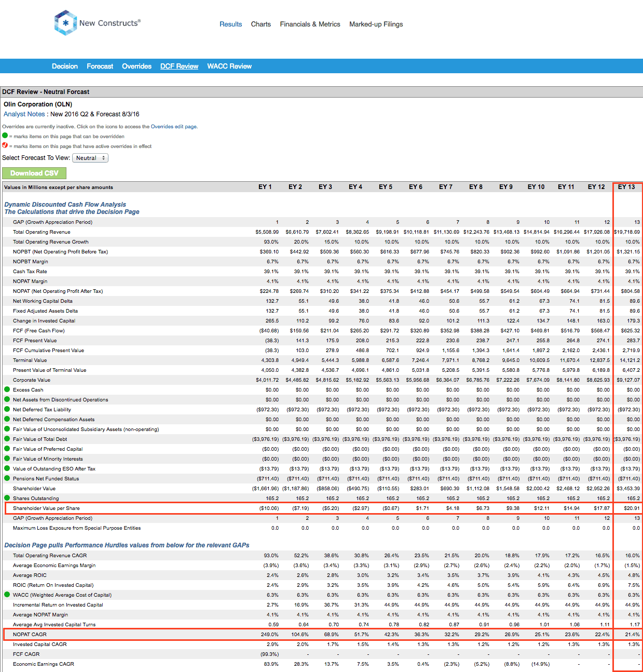Select the $1,321.15 NOPBT value
This screenshot has width=643, height=672.
click(628, 252)
